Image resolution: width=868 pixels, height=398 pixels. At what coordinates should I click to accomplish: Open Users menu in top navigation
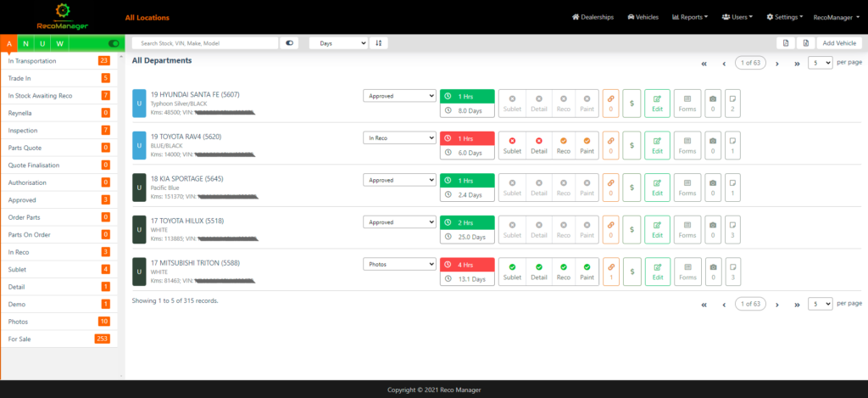click(x=737, y=17)
